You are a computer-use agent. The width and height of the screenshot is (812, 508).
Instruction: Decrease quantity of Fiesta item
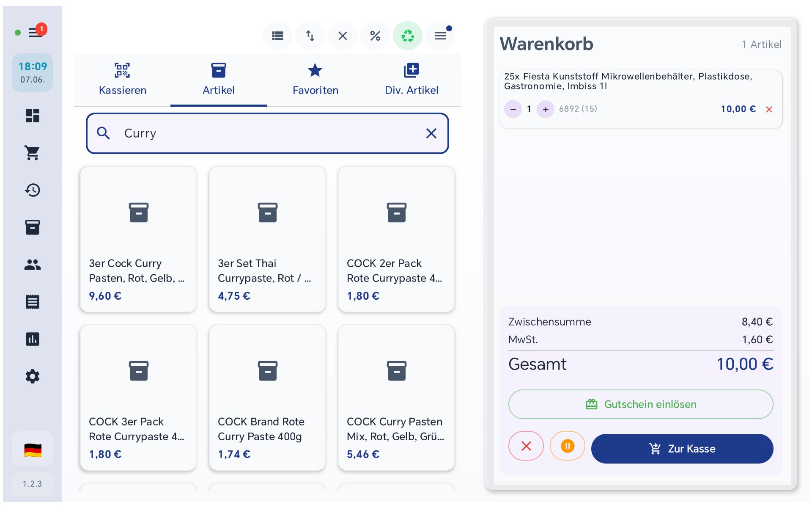pos(513,109)
